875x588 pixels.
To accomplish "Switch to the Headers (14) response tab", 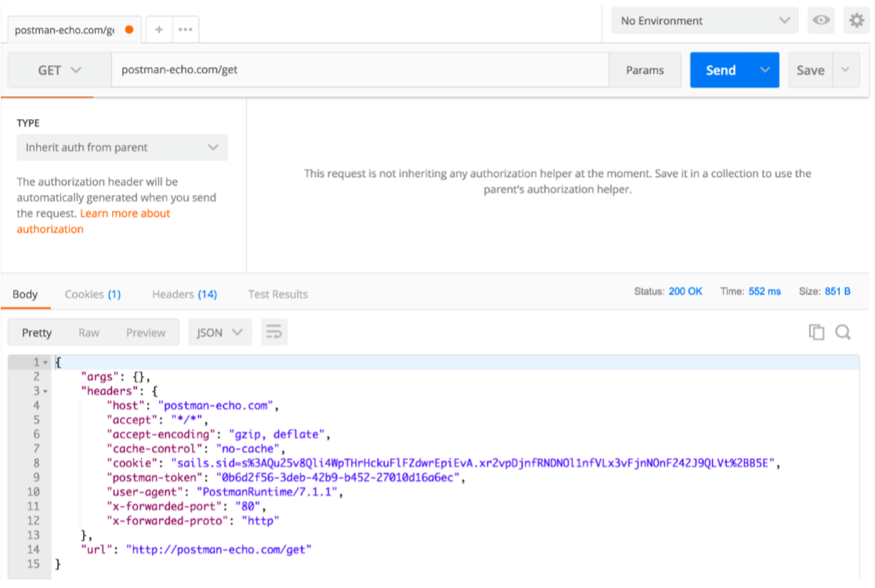I will click(x=184, y=294).
